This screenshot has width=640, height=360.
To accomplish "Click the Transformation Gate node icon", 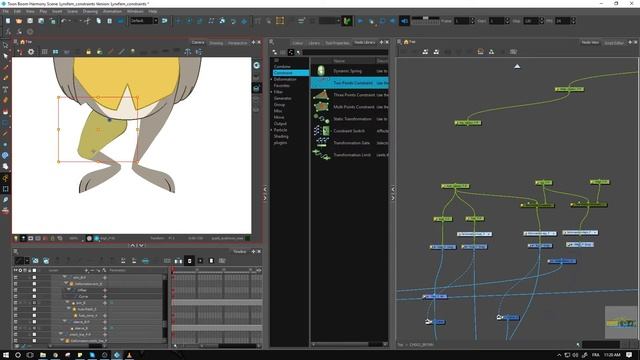I will coord(321,142).
